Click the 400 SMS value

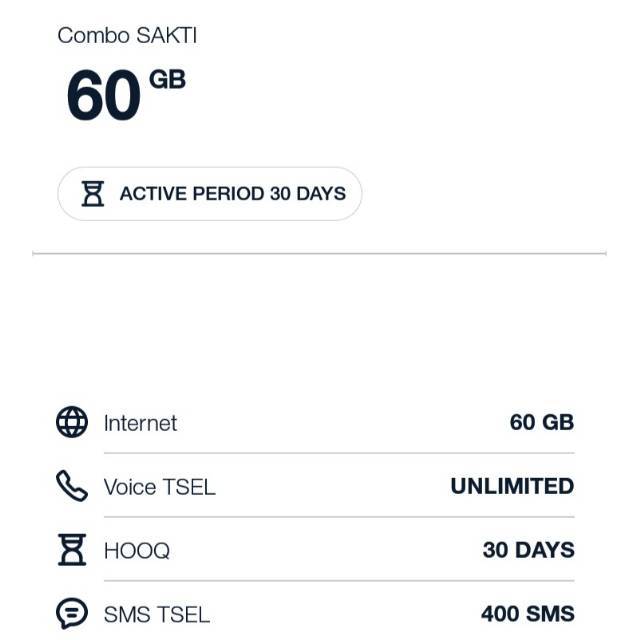point(527,613)
